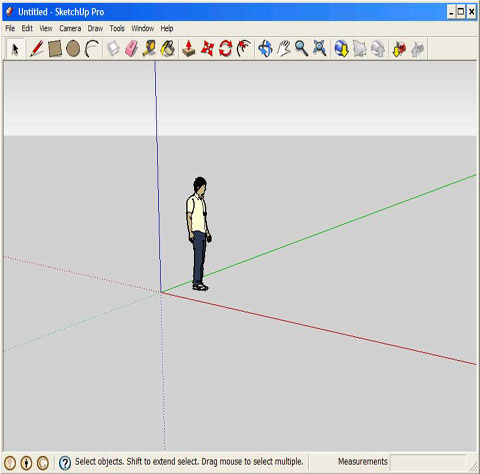Select the Arc tool

click(x=92, y=49)
